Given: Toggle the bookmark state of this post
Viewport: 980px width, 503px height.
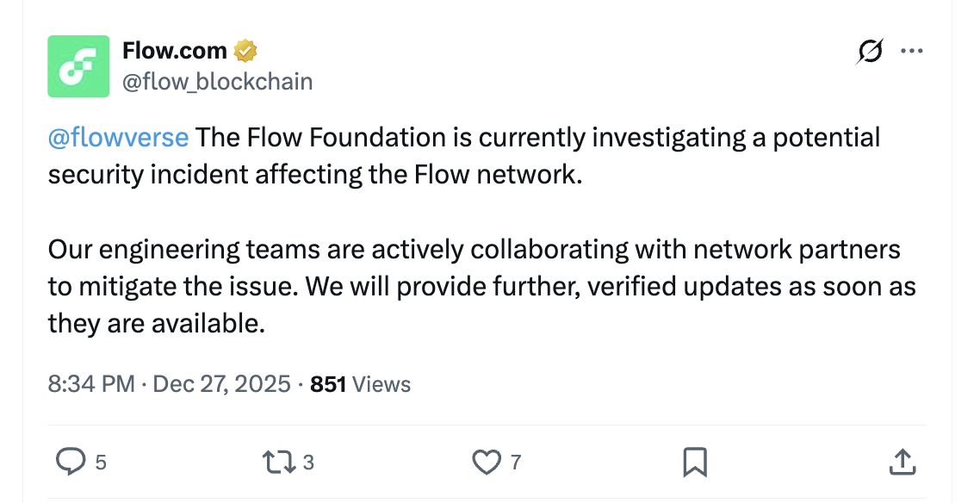Looking at the screenshot, I should [x=694, y=462].
